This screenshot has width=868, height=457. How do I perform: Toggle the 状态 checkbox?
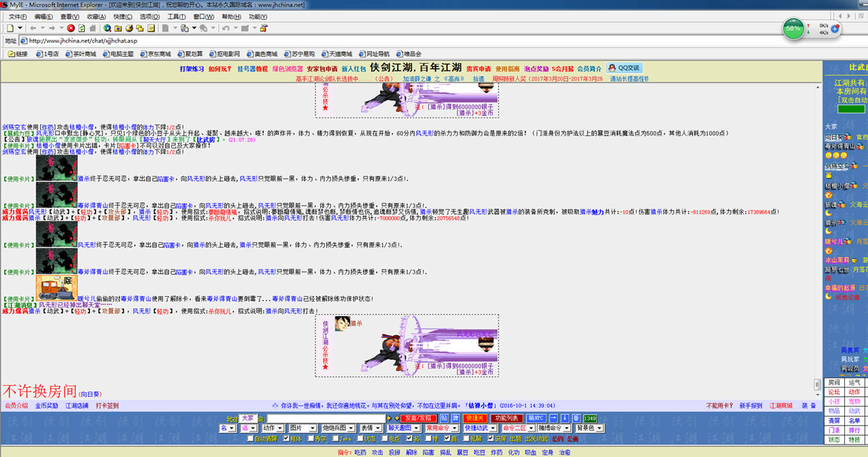360,438
